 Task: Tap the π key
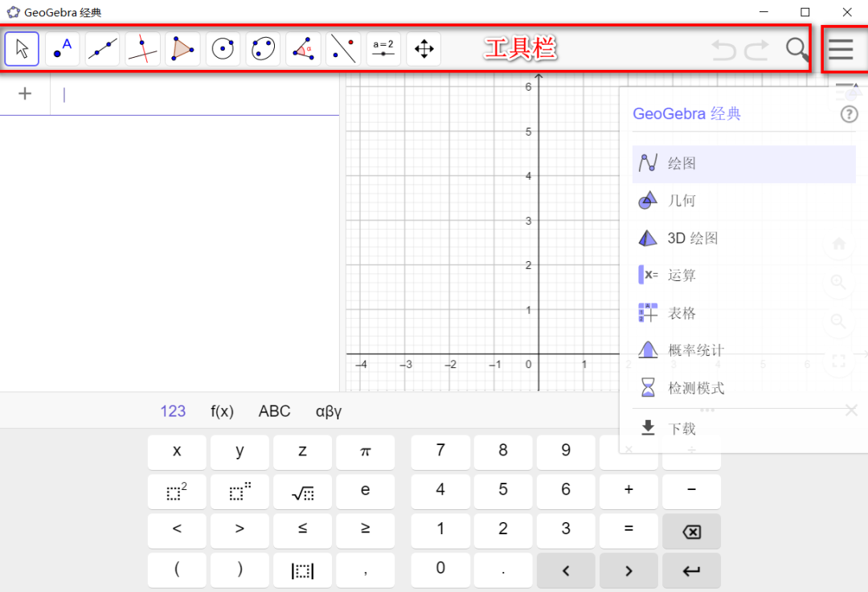[x=366, y=451]
